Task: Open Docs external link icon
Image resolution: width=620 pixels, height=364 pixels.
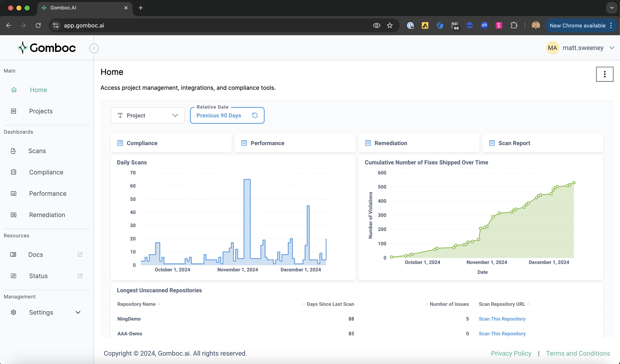Action: 80,254
